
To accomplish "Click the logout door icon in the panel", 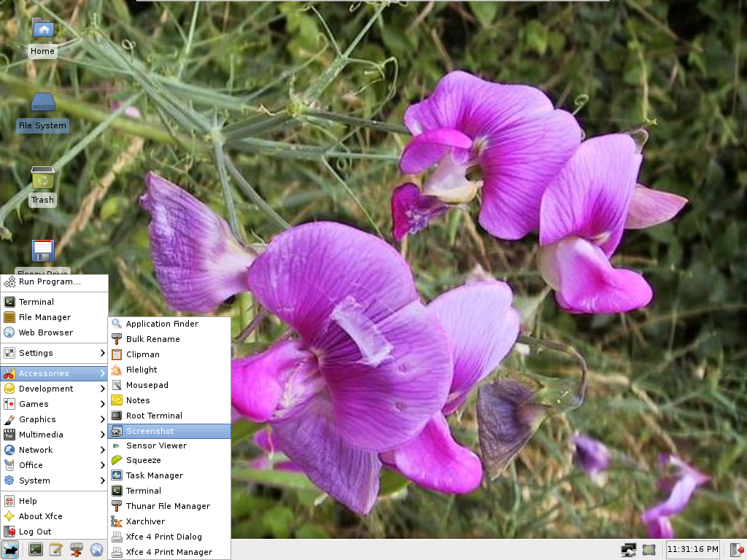I will 738,550.
